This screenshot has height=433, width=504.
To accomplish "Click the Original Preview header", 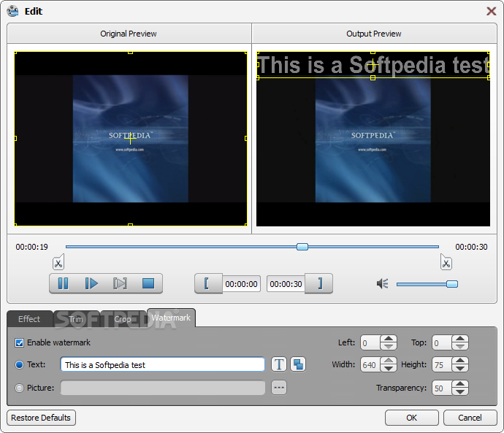I will tap(129, 34).
